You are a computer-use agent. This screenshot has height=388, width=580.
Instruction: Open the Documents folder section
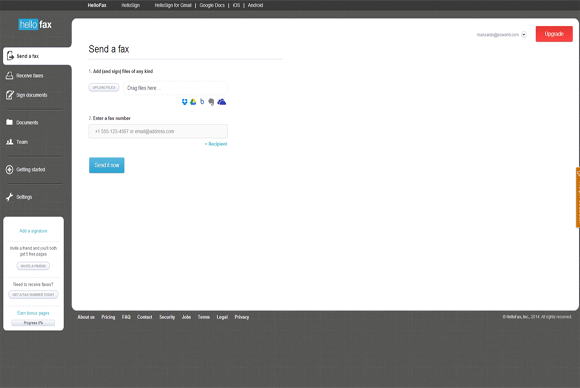[27, 122]
